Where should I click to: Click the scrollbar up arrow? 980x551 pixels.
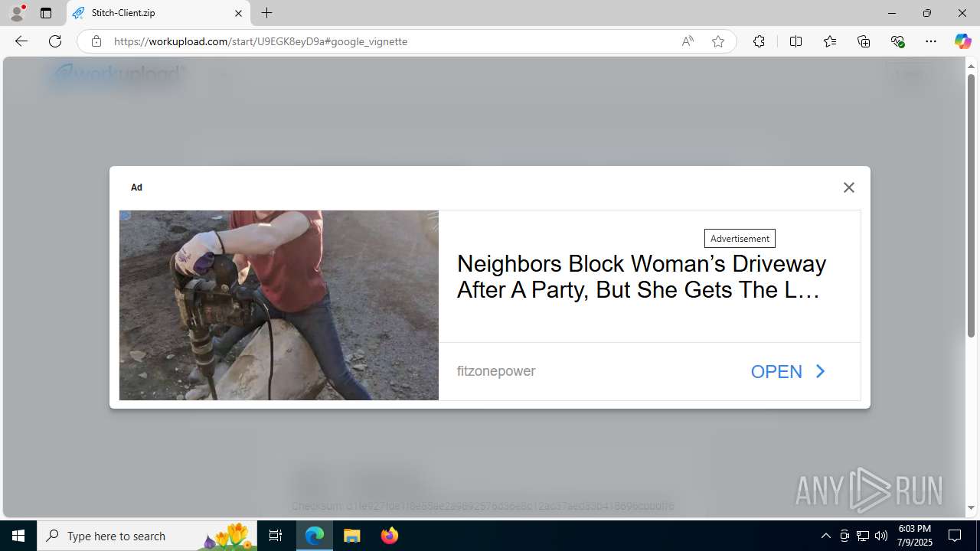[971, 67]
